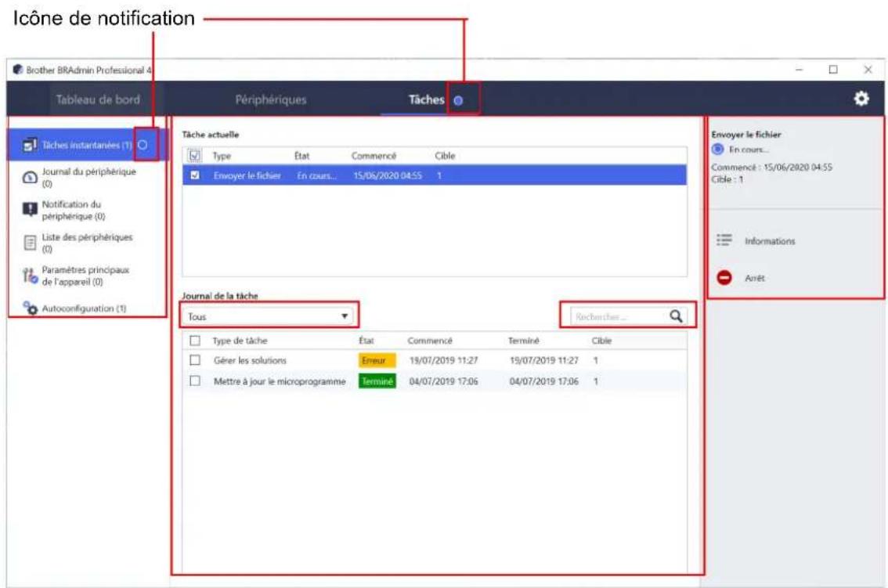
Task: Sort by État column in Tâche actuelle
Action: [301, 155]
